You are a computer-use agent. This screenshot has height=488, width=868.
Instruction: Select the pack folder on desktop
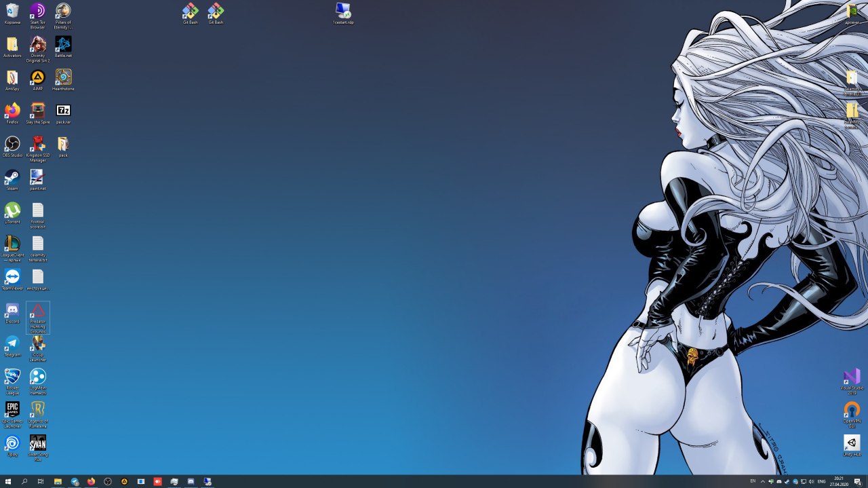pyautogui.click(x=63, y=147)
